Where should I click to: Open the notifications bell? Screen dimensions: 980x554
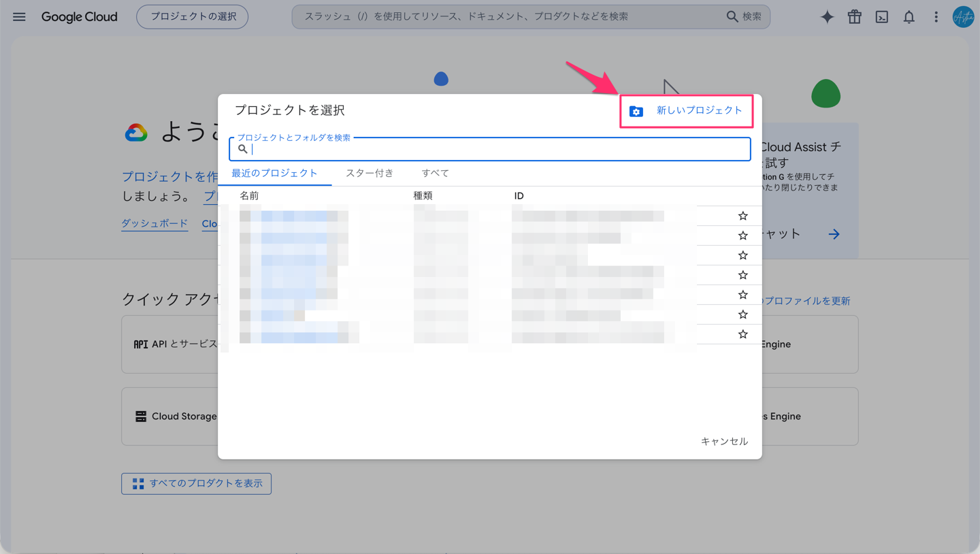pos(909,17)
